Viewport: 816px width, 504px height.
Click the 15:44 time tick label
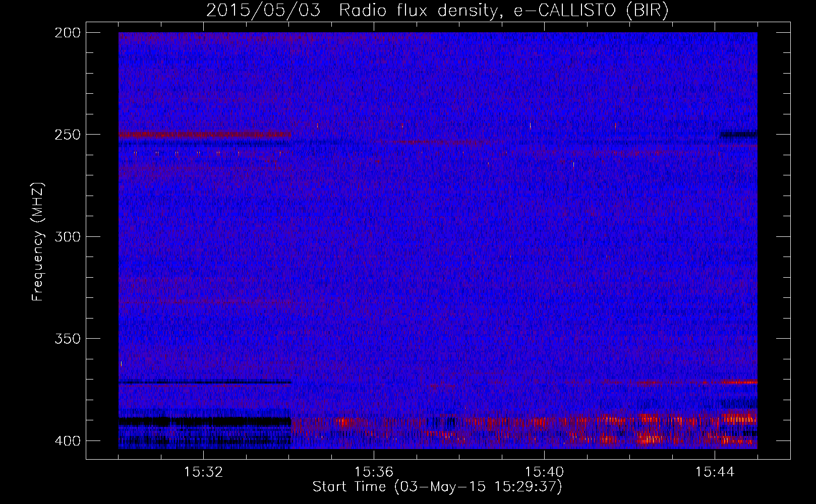pos(715,472)
